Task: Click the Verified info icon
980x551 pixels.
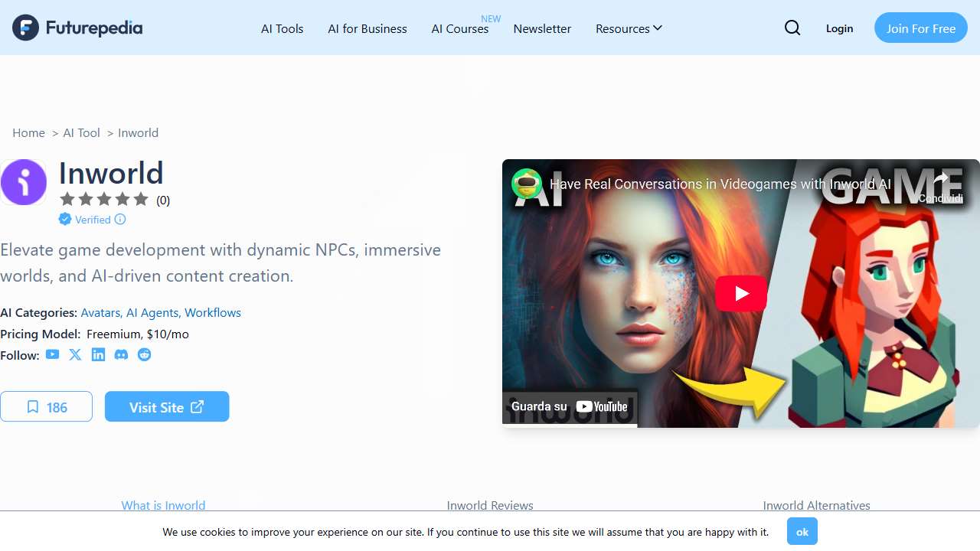Action: [120, 220]
